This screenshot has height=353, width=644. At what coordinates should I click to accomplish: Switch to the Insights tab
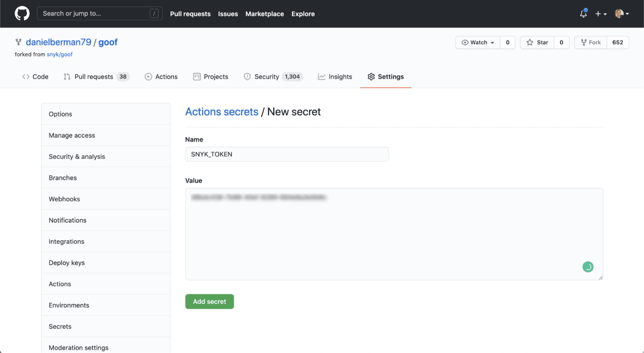click(x=335, y=77)
